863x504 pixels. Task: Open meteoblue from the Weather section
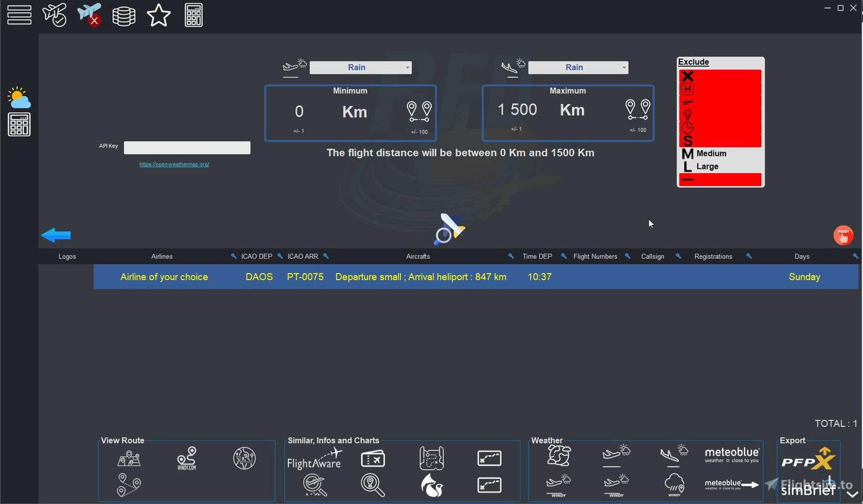tap(731, 455)
